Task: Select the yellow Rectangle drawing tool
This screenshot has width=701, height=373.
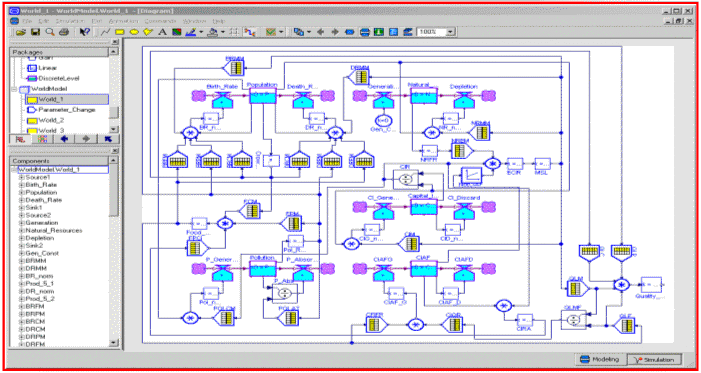Action: [x=120, y=32]
